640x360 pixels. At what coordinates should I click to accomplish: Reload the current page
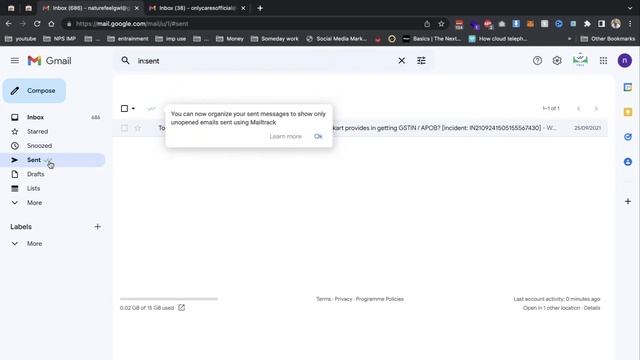click(x=37, y=24)
